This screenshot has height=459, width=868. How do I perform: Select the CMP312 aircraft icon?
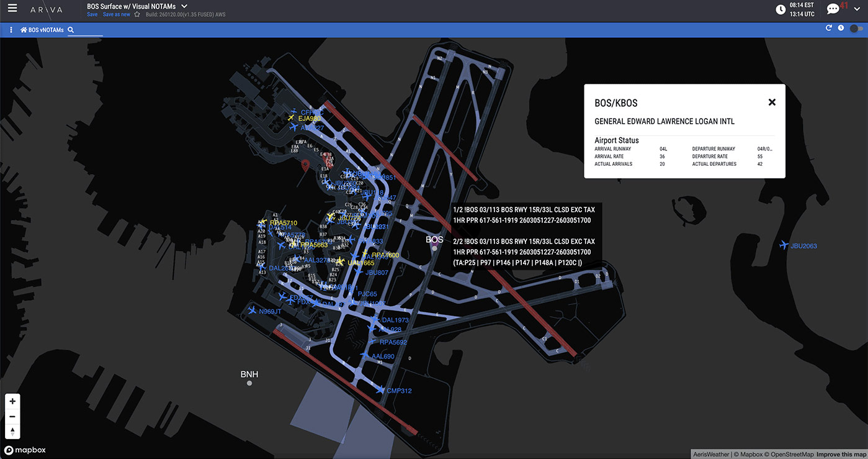click(380, 389)
